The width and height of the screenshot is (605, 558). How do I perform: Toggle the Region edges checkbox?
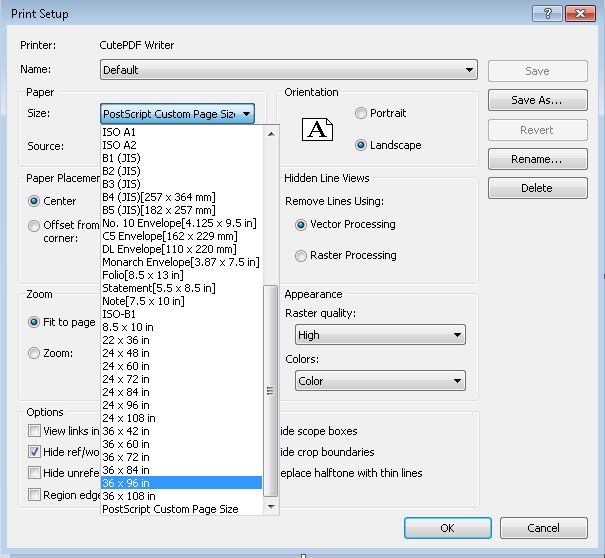pos(35,494)
